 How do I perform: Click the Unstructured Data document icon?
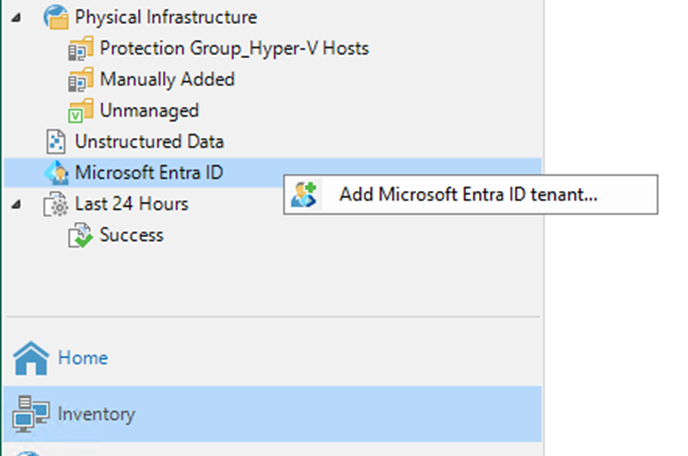click(56, 142)
